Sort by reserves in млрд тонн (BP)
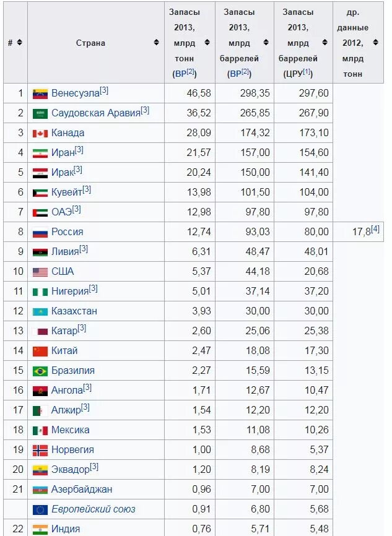The height and width of the screenshot is (536, 392). (207, 42)
